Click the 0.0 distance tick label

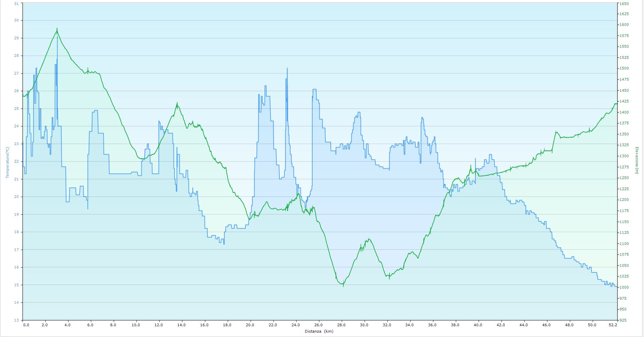pyautogui.click(x=26, y=325)
